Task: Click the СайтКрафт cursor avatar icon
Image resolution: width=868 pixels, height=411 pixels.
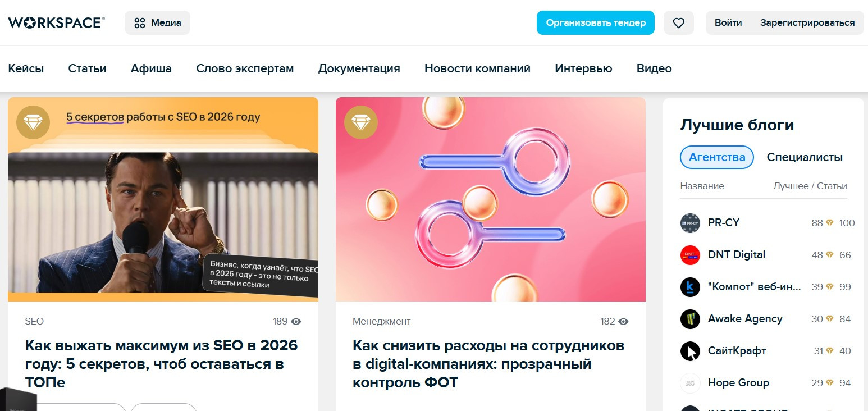Action: [x=690, y=351]
